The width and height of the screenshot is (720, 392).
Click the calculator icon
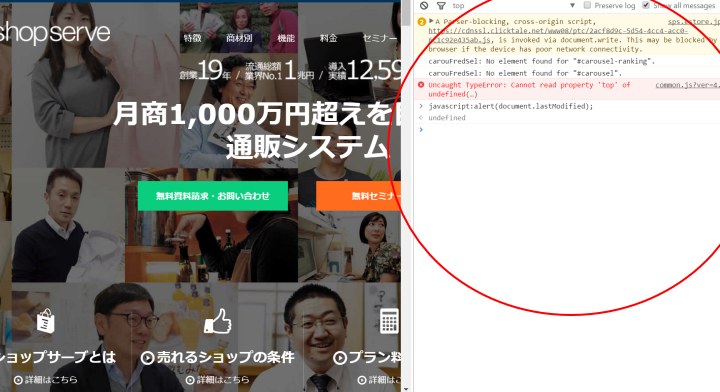pyautogui.click(x=389, y=320)
